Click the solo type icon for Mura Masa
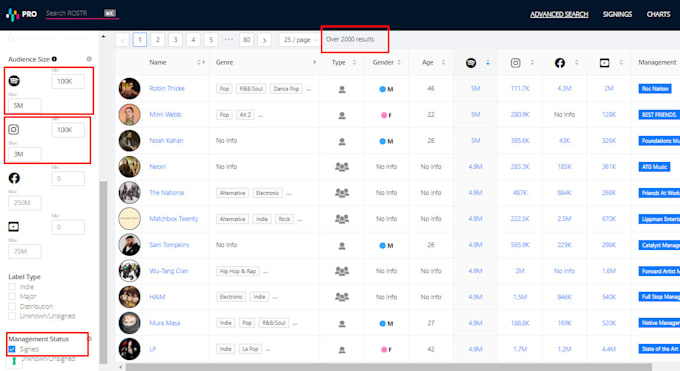The image size is (680, 371). pyautogui.click(x=342, y=324)
